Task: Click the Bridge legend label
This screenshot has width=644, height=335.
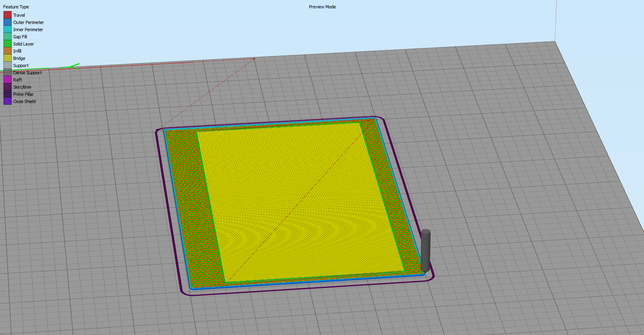Action: [19, 58]
